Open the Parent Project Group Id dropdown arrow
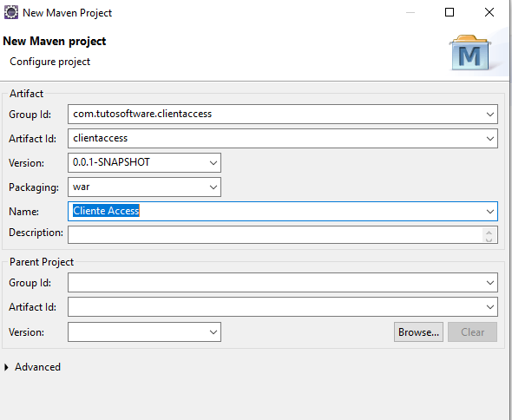The height and width of the screenshot is (420, 512). (x=489, y=283)
